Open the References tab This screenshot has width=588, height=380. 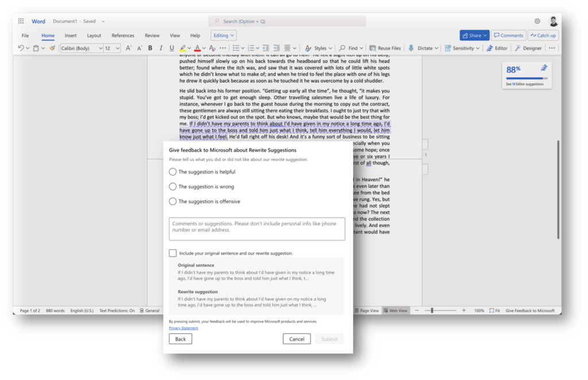tap(123, 36)
